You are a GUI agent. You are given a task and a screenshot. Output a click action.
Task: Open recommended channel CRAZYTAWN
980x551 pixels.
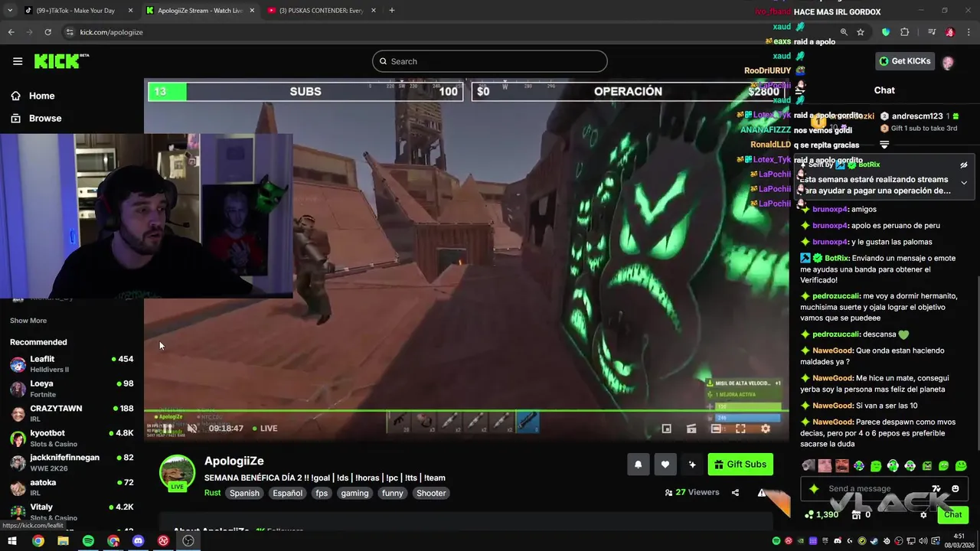point(72,413)
